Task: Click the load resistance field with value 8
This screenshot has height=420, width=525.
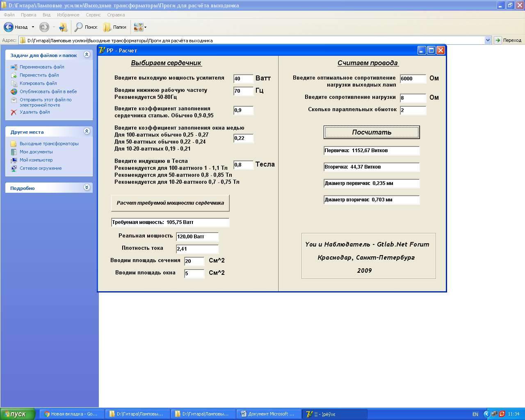Action: tap(413, 98)
